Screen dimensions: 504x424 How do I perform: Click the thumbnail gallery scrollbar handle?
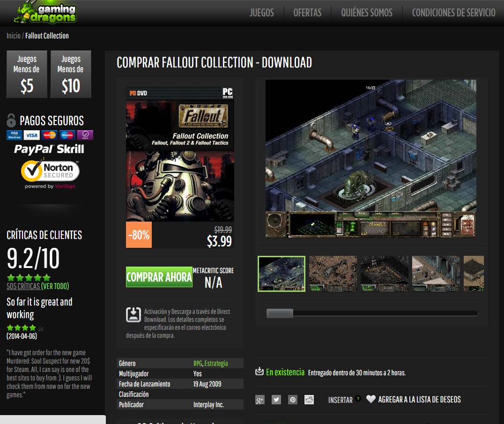(x=280, y=313)
